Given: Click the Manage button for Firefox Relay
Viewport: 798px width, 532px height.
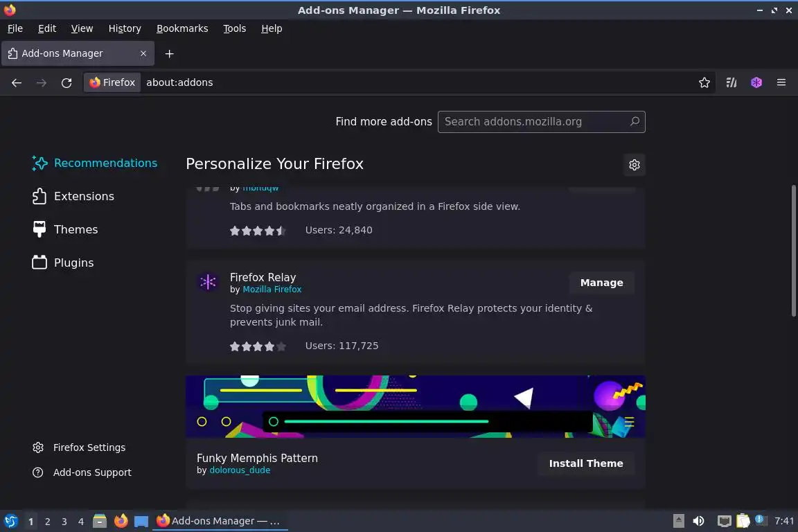Looking at the screenshot, I should pos(601,283).
